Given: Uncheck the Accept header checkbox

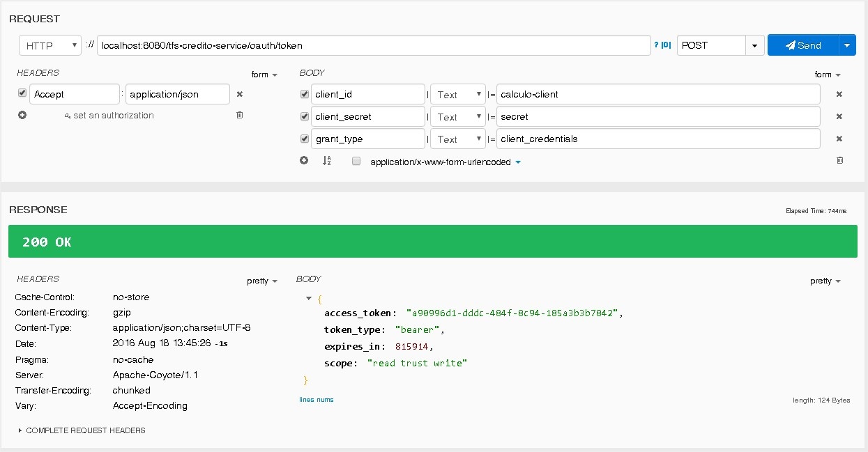Looking at the screenshot, I should (22, 93).
